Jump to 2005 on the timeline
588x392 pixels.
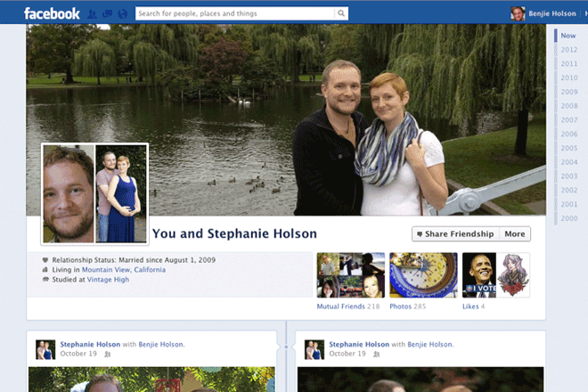tap(568, 148)
